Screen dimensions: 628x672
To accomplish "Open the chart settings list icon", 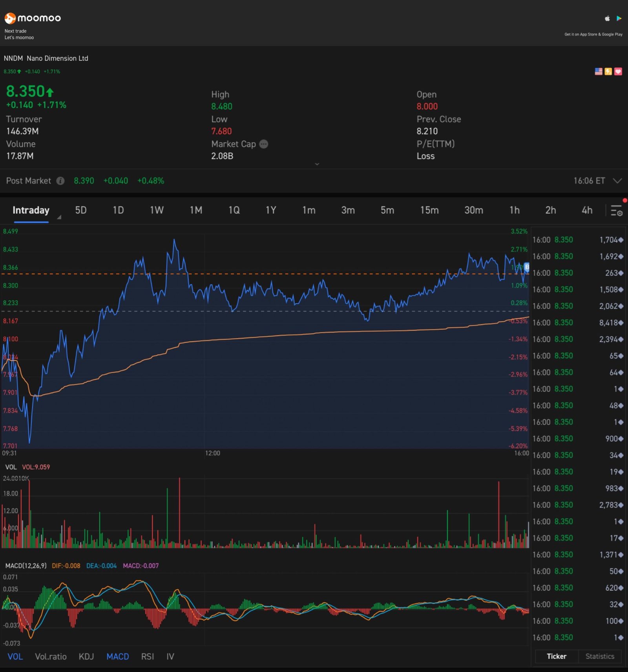I will (616, 211).
